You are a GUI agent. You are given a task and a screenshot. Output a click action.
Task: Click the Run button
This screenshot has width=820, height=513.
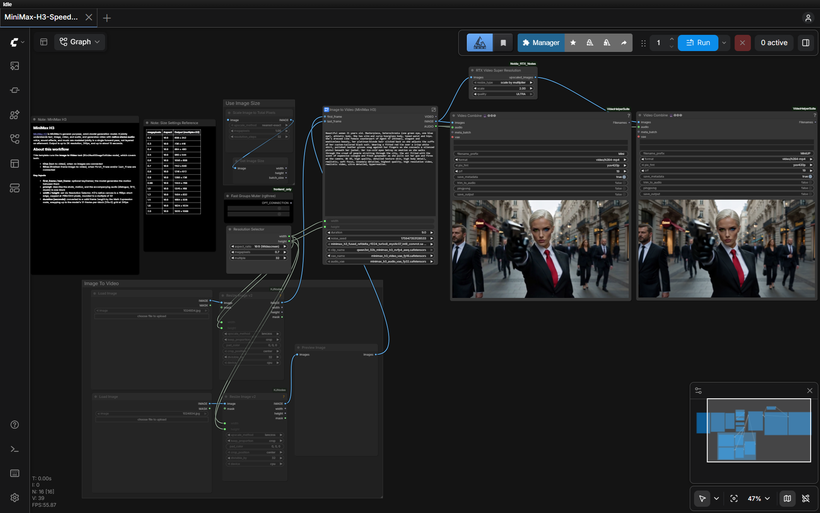coord(698,43)
